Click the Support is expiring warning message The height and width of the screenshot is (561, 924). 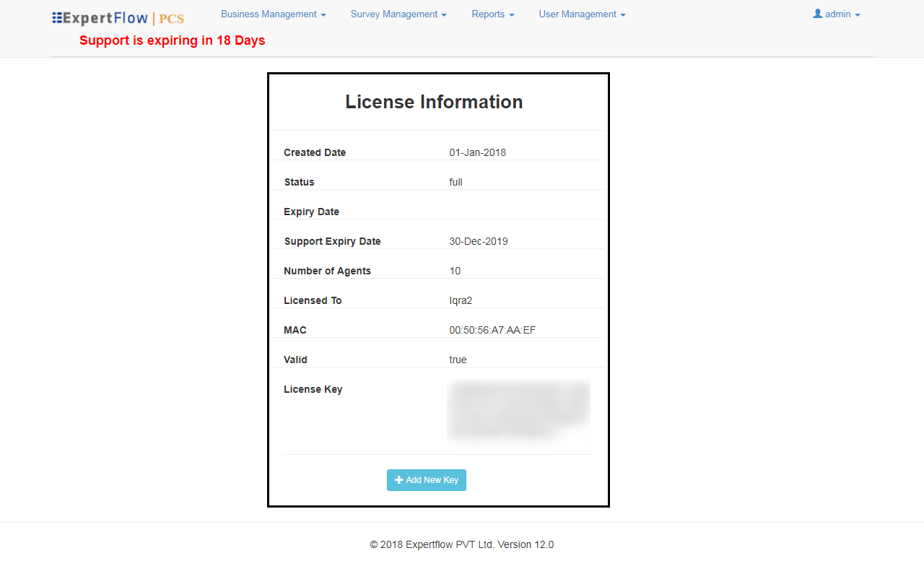[x=172, y=40]
